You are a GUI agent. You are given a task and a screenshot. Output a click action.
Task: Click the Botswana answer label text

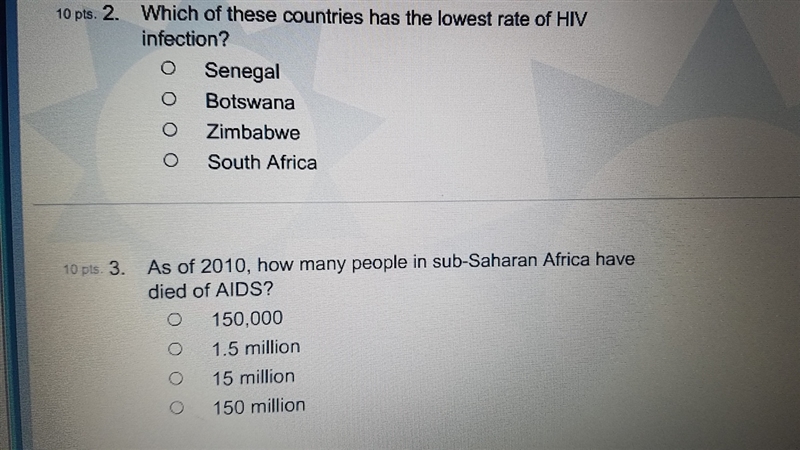250,102
